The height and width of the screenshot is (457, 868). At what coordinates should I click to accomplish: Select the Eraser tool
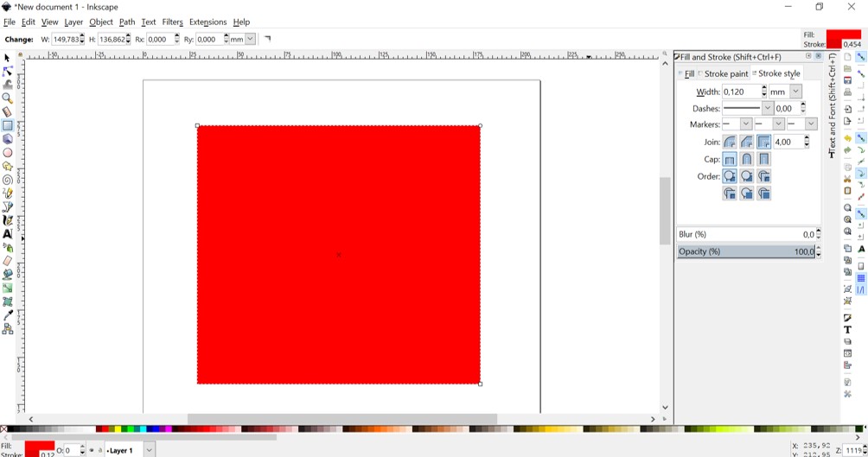click(x=7, y=261)
